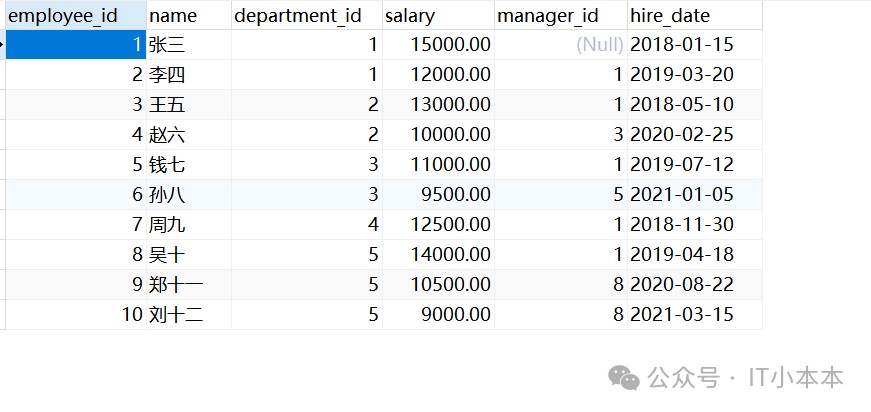Click the name cell 李四
Image resolution: width=871 pixels, height=412 pixels.
tap(189, 75)
